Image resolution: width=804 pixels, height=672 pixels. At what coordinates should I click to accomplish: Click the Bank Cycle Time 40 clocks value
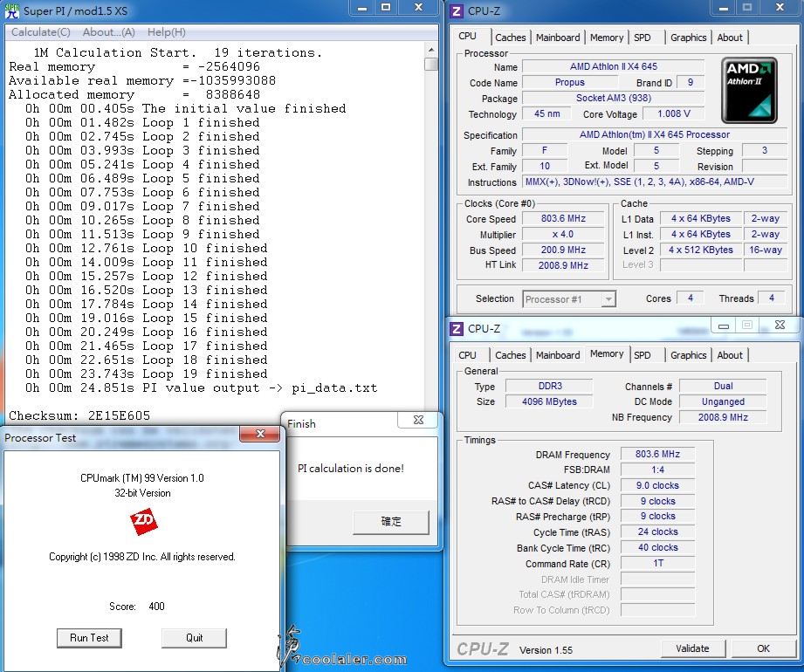[657, 547]
